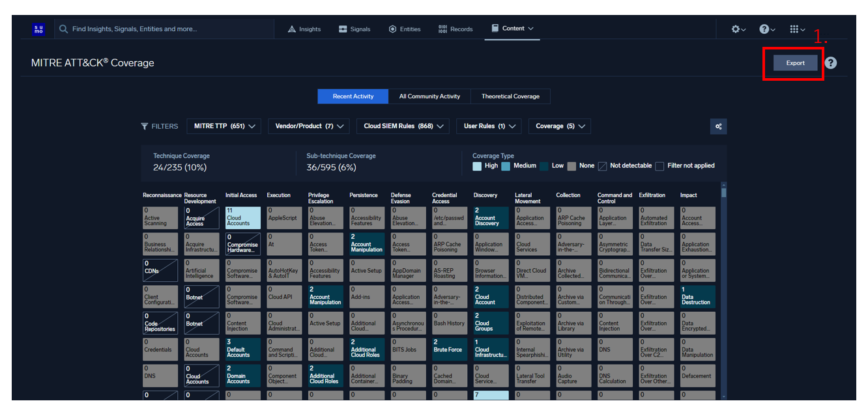868x414 pixels.
Task: Select the Data Destruction technique cell
Action: coord(698,297)
